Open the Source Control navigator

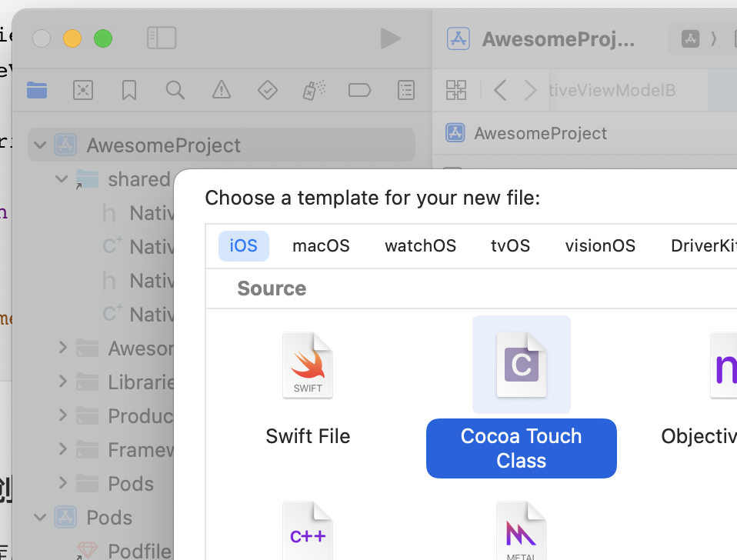pyautogui.click(x=83, y=90)
